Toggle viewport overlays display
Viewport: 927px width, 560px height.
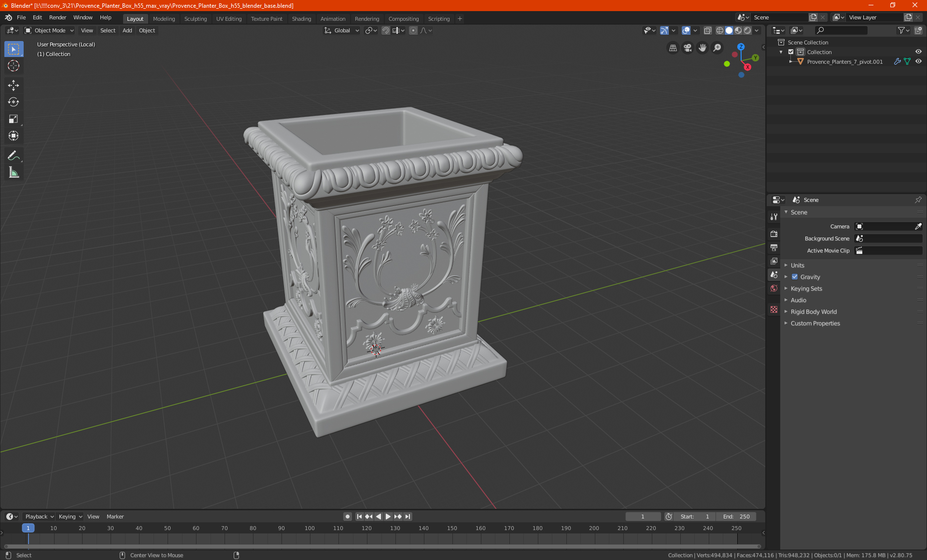(x=686, y=30)
